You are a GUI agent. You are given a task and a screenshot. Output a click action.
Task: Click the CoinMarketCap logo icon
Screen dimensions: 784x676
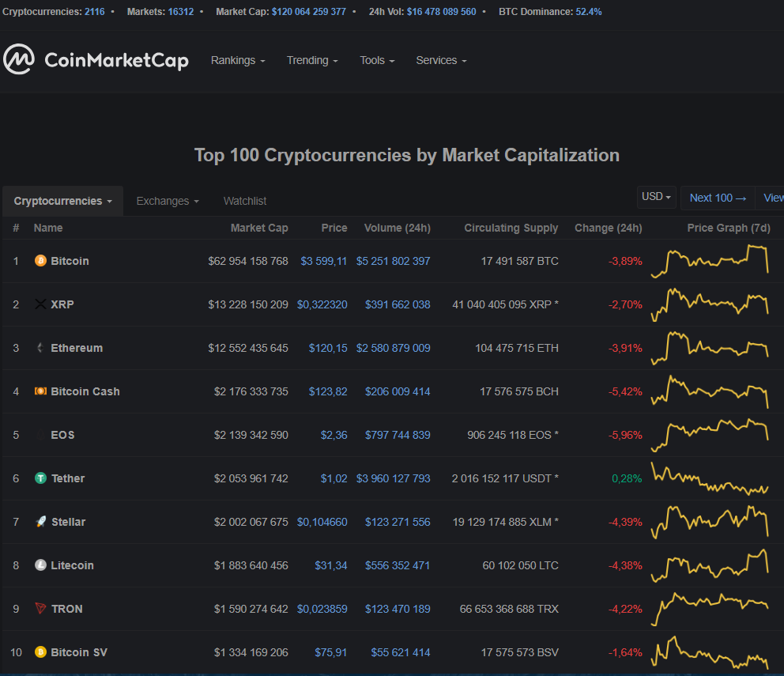click(19, 59)
